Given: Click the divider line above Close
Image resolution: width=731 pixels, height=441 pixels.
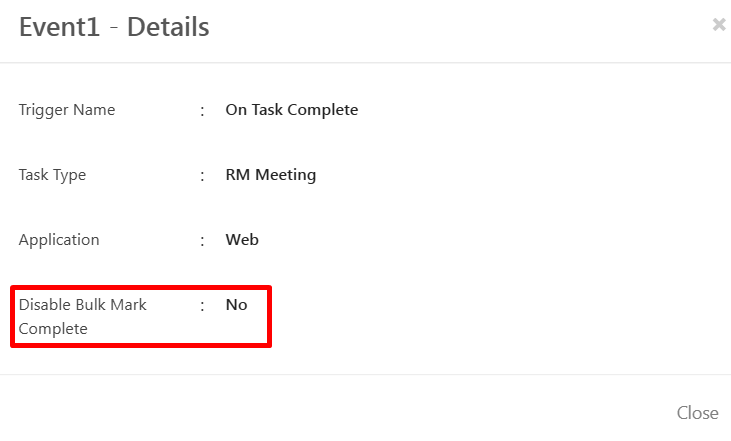Looking at the screenshot, I should tap(365, 375).
